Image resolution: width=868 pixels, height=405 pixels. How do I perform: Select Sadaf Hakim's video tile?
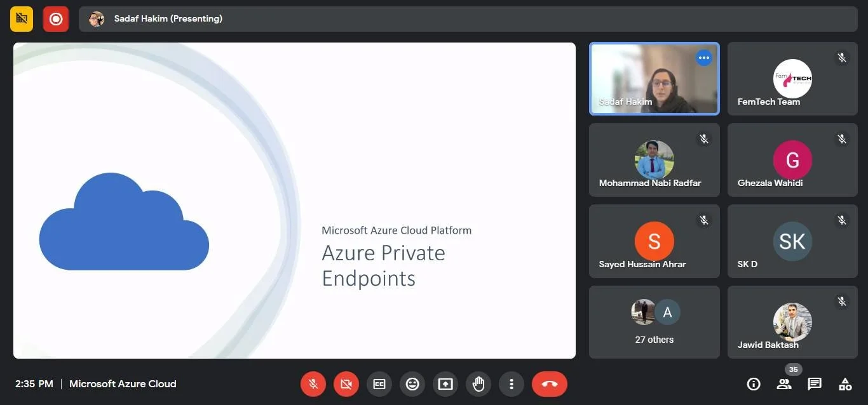pyautogui.click(x=654, y=79)
